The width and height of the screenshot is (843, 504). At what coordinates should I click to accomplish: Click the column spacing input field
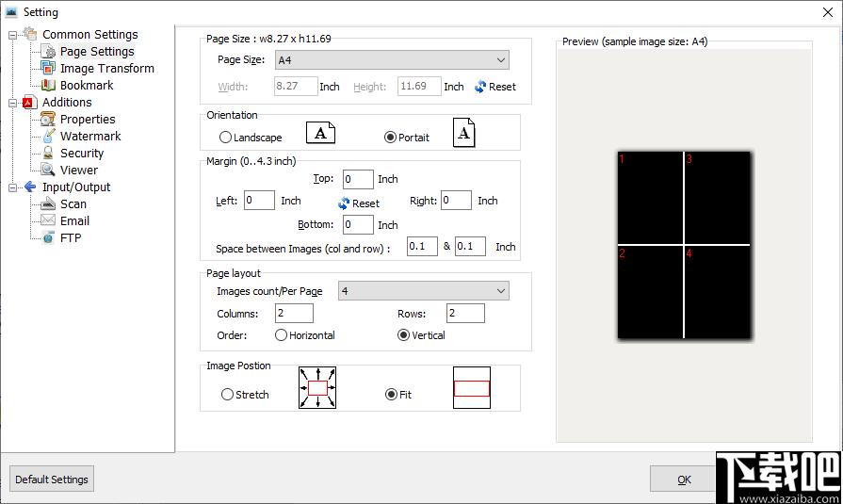(422, 247)
